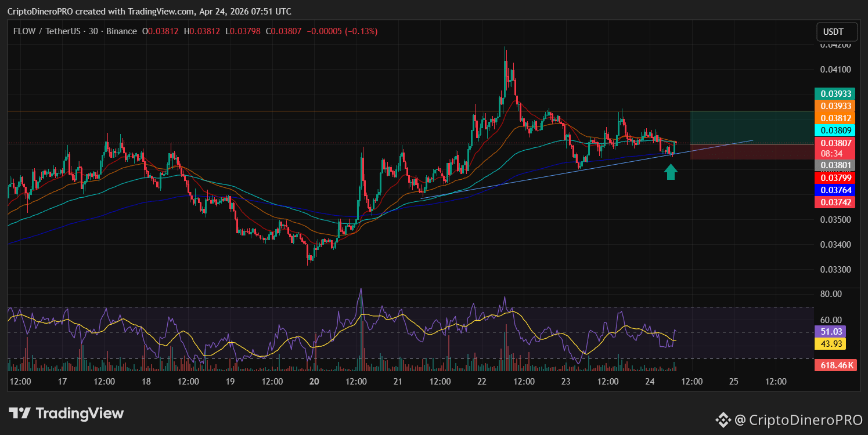Click the blue 0.03764 price label

[x=835, y=190]
